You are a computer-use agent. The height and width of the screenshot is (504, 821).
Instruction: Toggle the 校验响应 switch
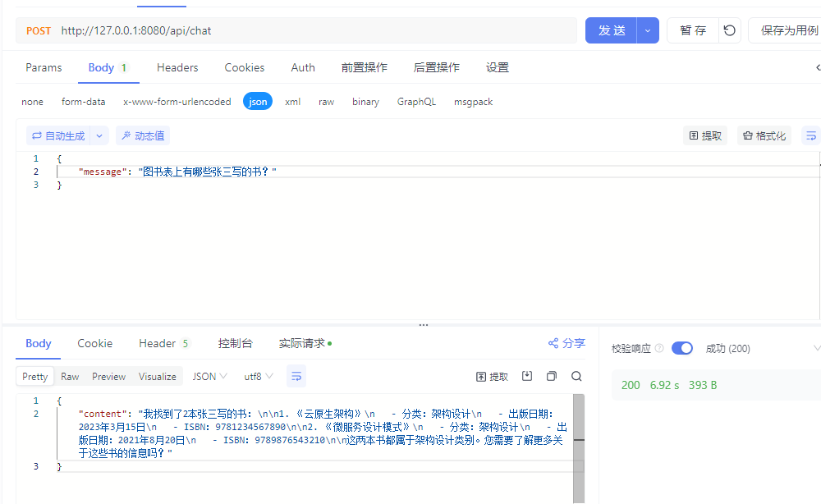[x=682, y=348]
